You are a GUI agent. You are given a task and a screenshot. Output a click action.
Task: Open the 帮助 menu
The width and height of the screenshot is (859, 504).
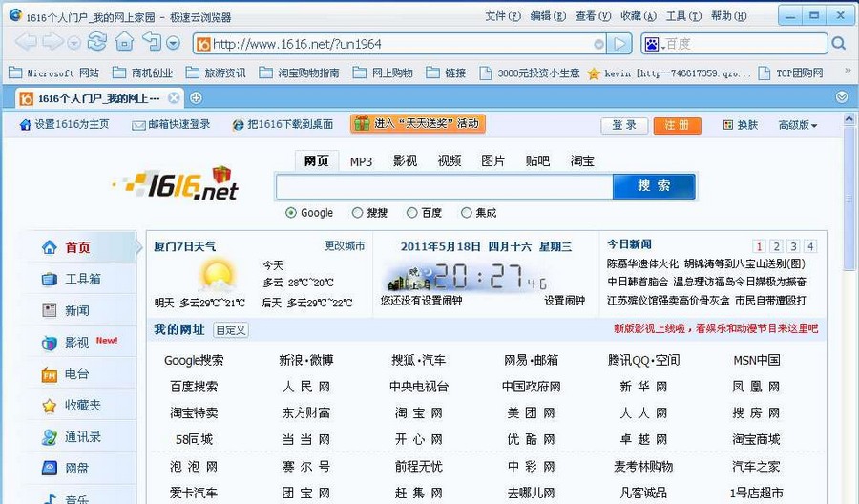[x=728, y=16]
